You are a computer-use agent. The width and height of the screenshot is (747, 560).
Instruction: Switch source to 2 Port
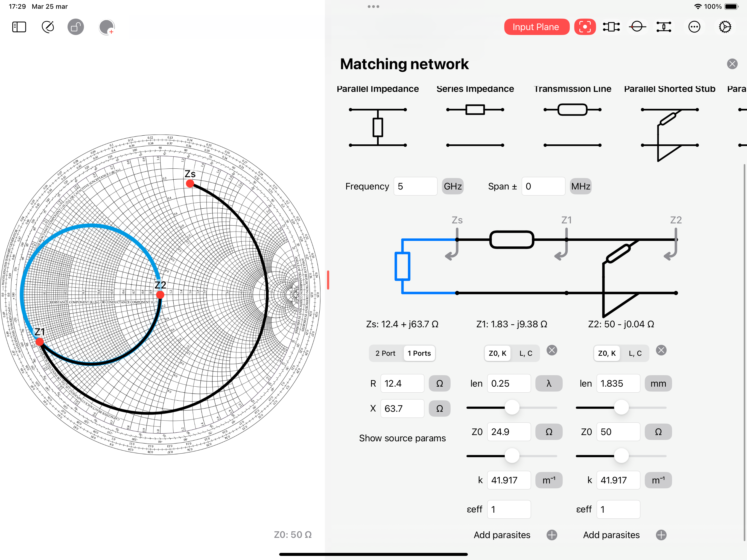pos(385,353)
